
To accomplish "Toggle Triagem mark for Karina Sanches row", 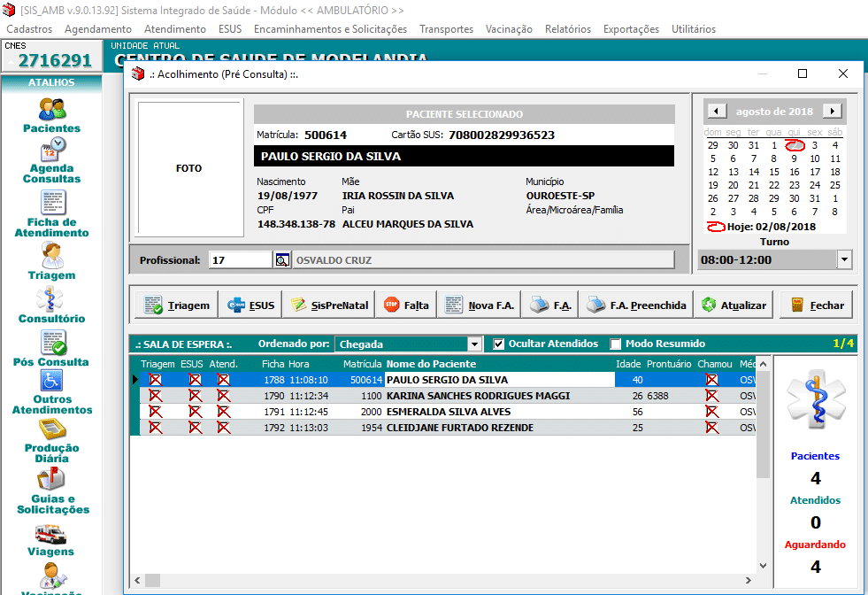I will [156, 396].
